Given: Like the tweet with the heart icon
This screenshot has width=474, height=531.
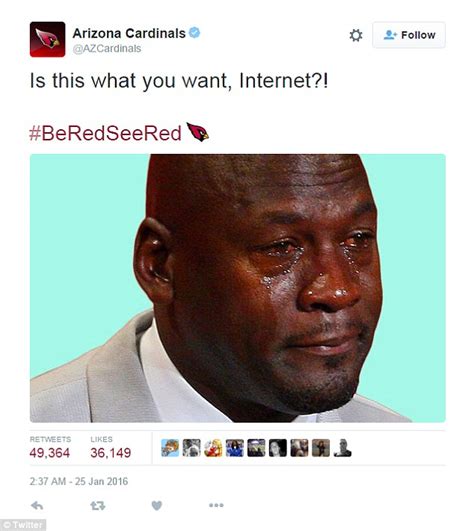Looking at the screenshot, I should point(156,506).
